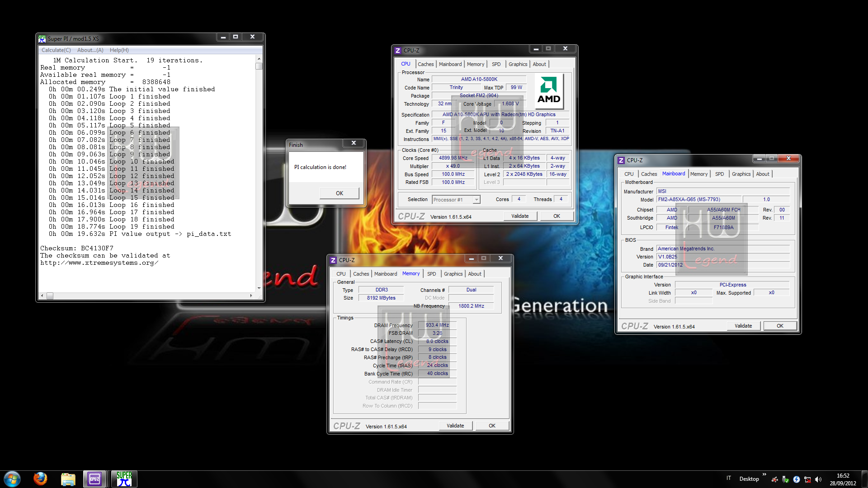
Task: Click the Super PI window title icon
Action: click(42, 38)
